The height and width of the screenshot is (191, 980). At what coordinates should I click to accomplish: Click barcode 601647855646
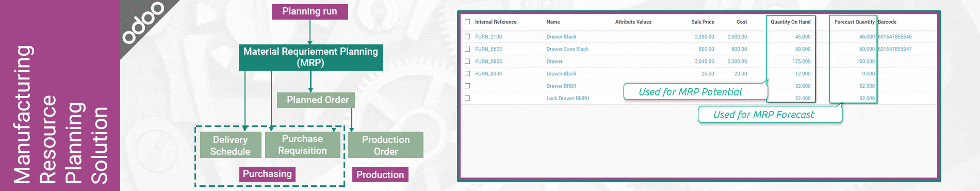895,37
